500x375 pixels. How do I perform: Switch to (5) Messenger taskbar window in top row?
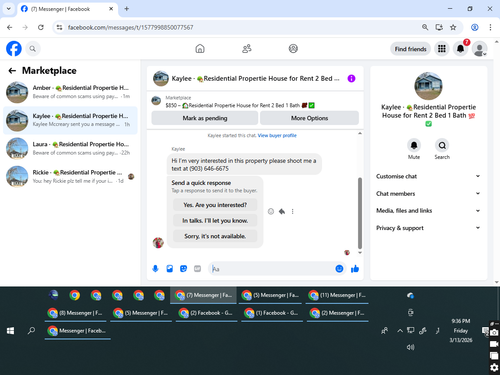(270, 295)
